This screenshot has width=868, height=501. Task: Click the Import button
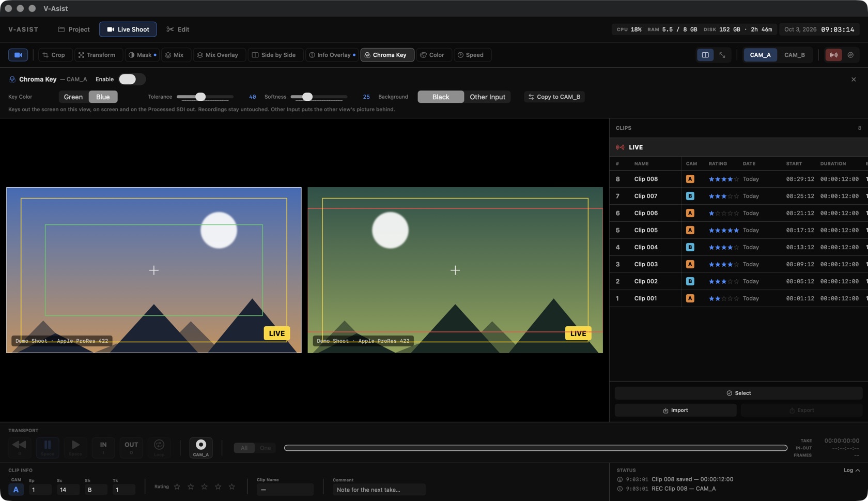pos(675,410)
